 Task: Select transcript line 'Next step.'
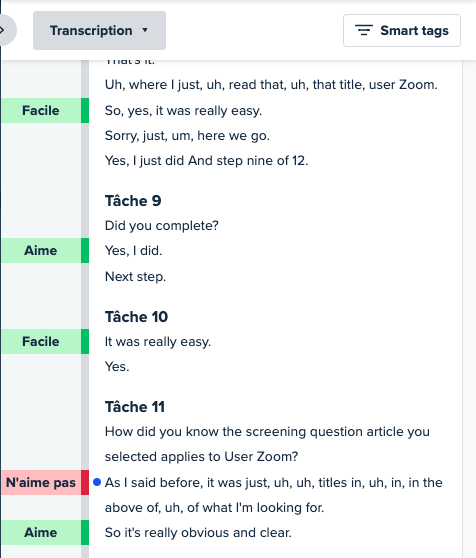tap(136, 277)
